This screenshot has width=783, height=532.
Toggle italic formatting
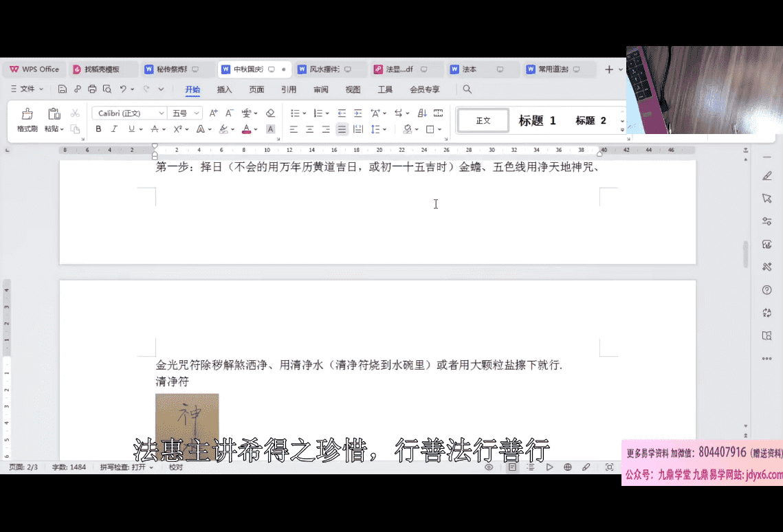[114, 129]
